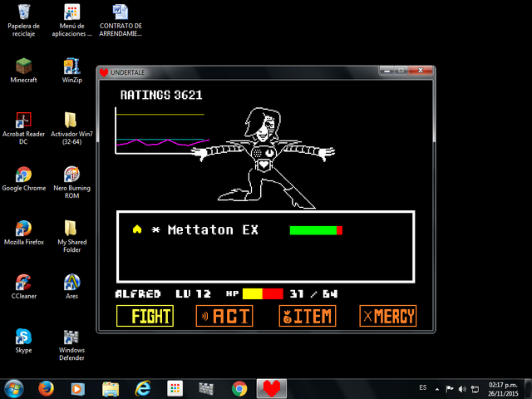
Task: Open the Action Center flag icon
Action: [450, 389]
